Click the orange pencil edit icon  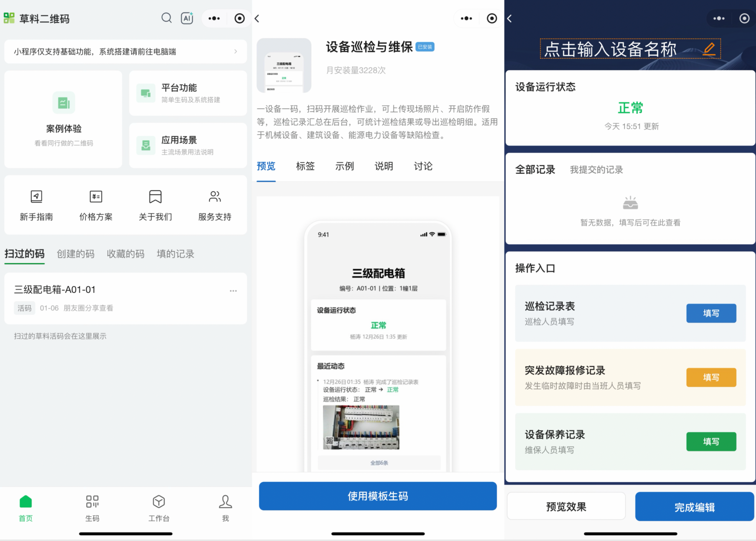click(709, 49)
